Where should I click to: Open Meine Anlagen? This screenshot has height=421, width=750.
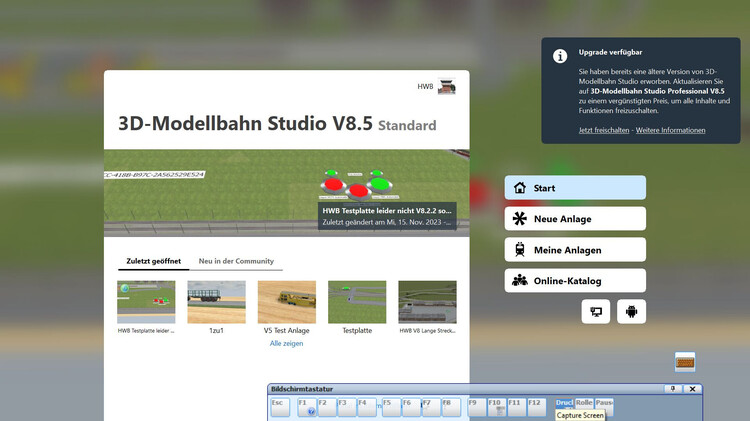click(x=575, y=250)
